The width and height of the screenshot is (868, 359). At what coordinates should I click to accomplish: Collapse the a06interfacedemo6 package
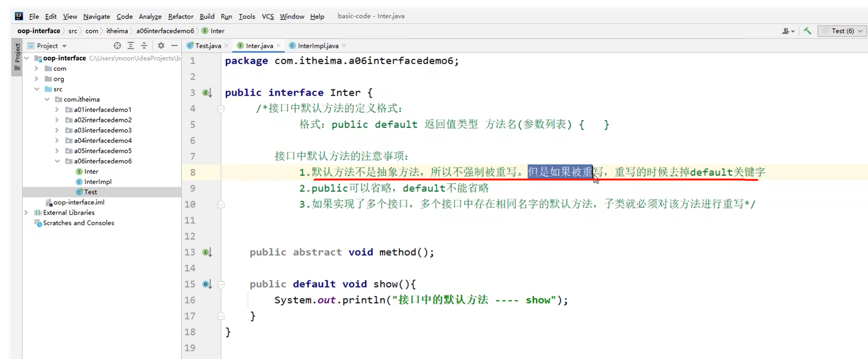57,161
